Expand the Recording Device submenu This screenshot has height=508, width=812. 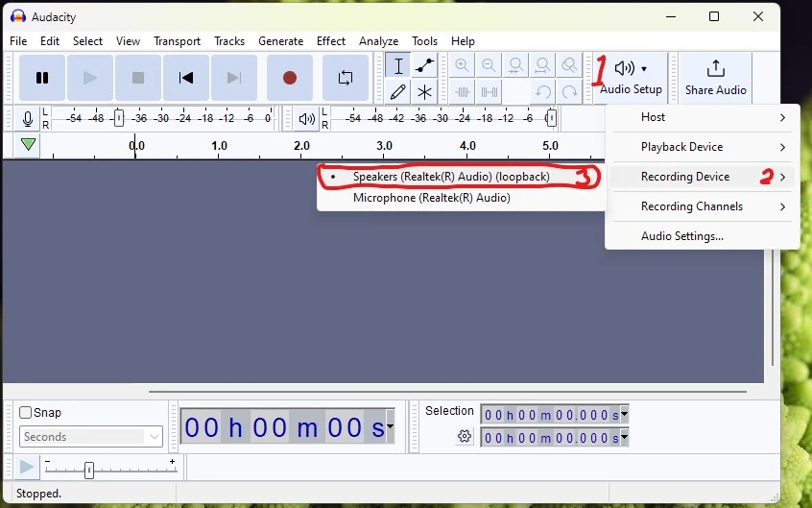[x=703, y=177]
